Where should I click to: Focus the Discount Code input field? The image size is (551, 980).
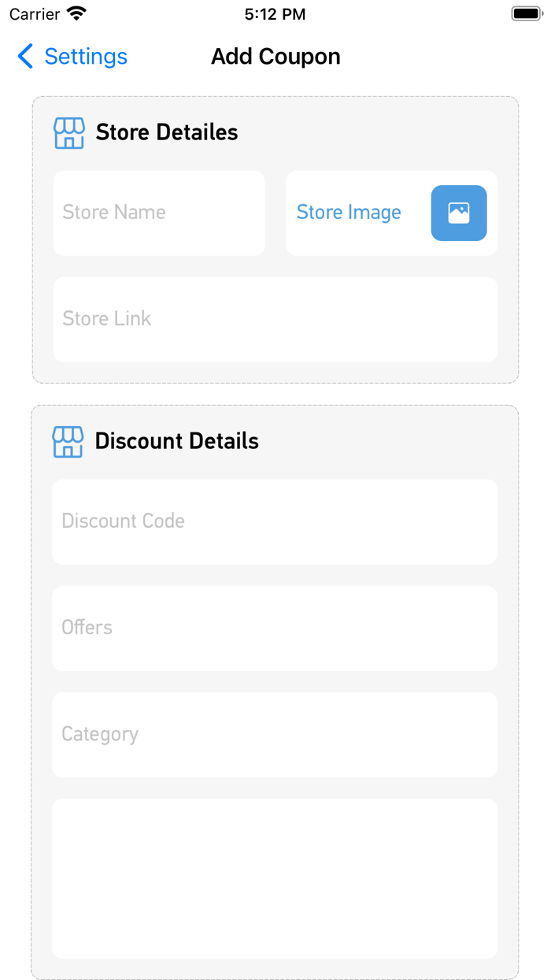pos(275,522)
